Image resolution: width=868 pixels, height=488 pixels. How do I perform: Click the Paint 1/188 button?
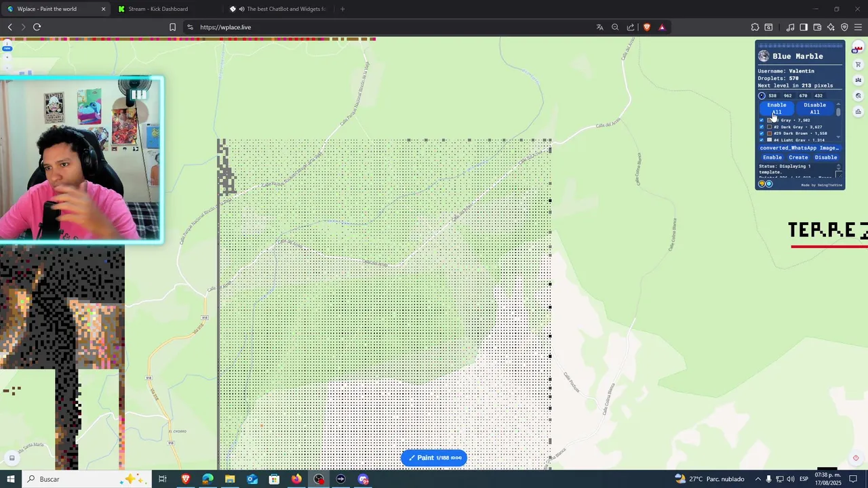pos(434,458)
